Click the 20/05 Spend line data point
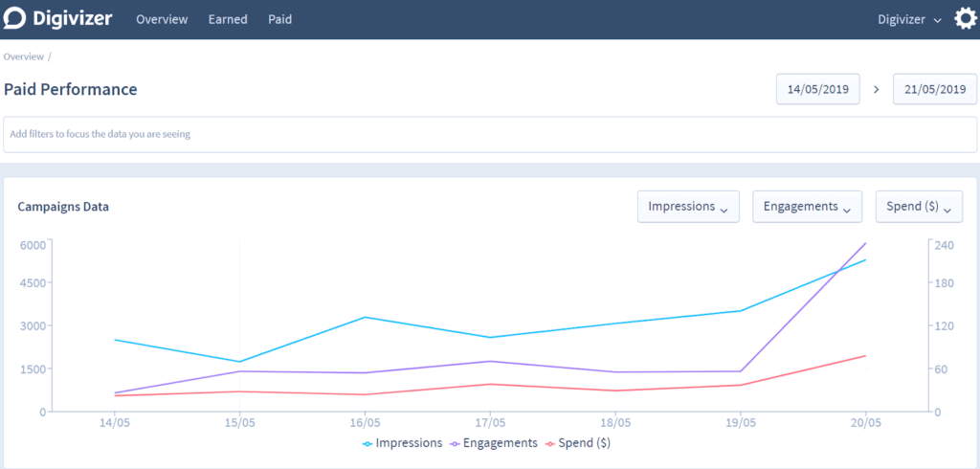Viewport: 980px width, 469px height. (865, 356)
